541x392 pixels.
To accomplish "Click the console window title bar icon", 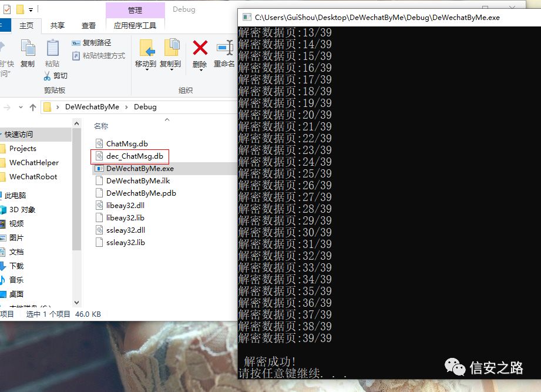I will point(247,17).
